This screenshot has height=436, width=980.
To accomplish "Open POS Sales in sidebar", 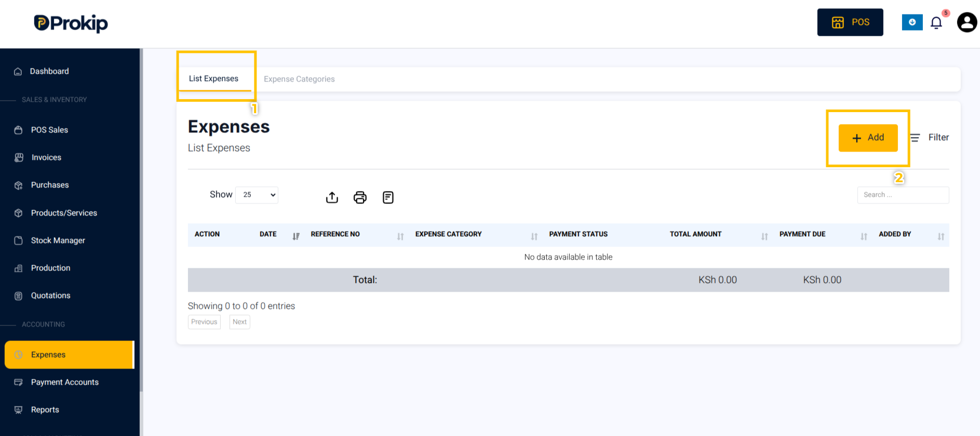I will [49, 130].
